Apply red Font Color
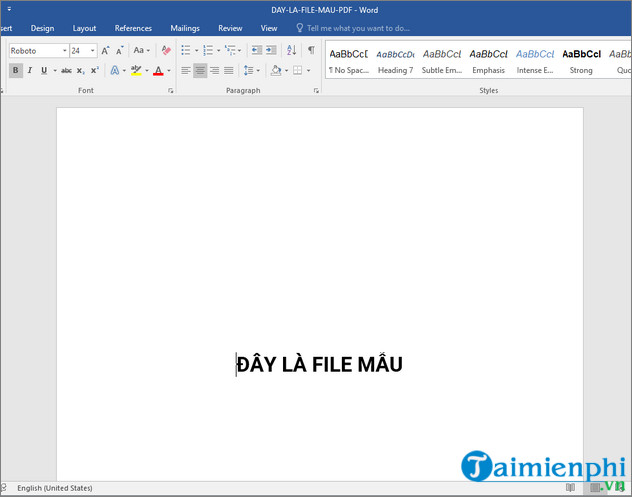632x497 pixels. coord(158,71)
